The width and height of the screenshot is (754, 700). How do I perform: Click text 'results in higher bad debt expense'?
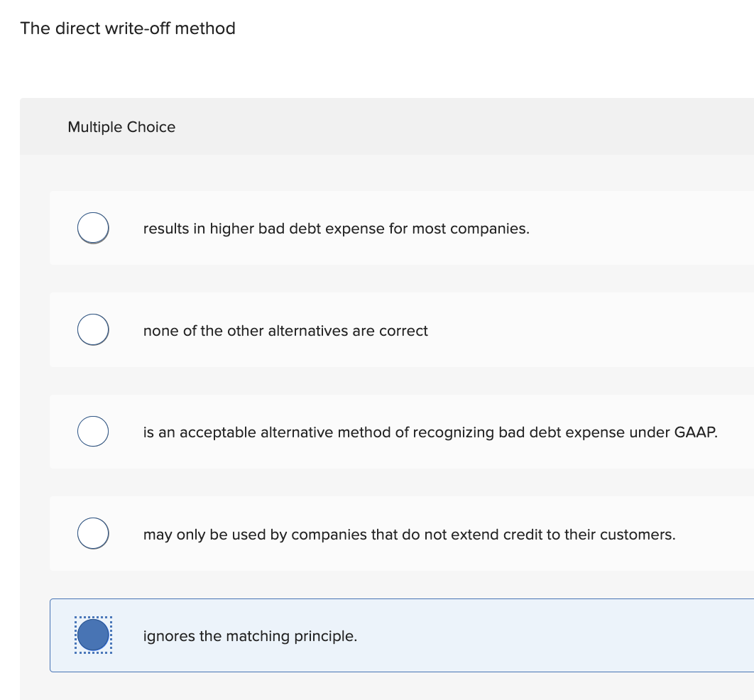pyautogui.click(x=337, y=229)
